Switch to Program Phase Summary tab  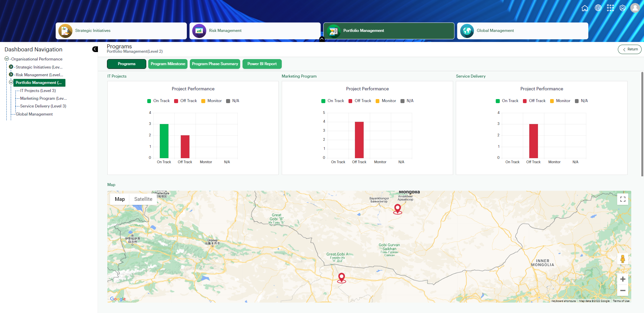[x=215, y=64]
